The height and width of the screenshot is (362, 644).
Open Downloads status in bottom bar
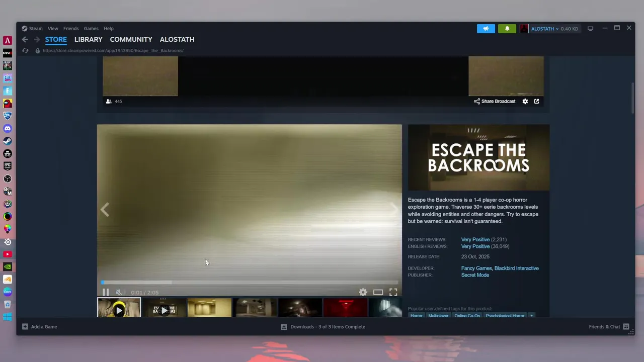pyautogui.click(x=323, y=327)
